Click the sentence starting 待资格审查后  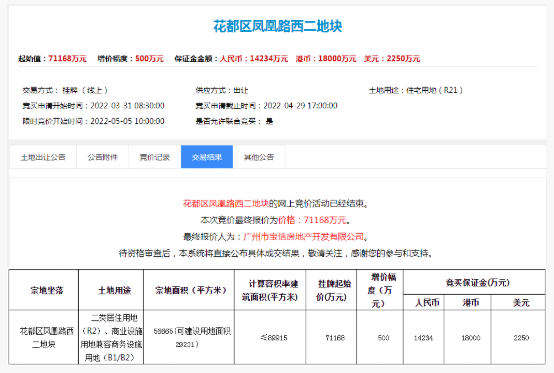point(276,253)
